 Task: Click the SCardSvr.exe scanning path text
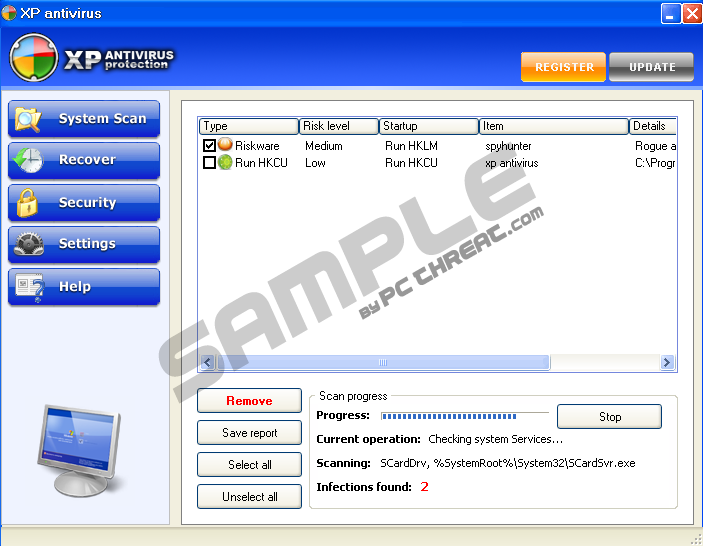pos(508,463)
